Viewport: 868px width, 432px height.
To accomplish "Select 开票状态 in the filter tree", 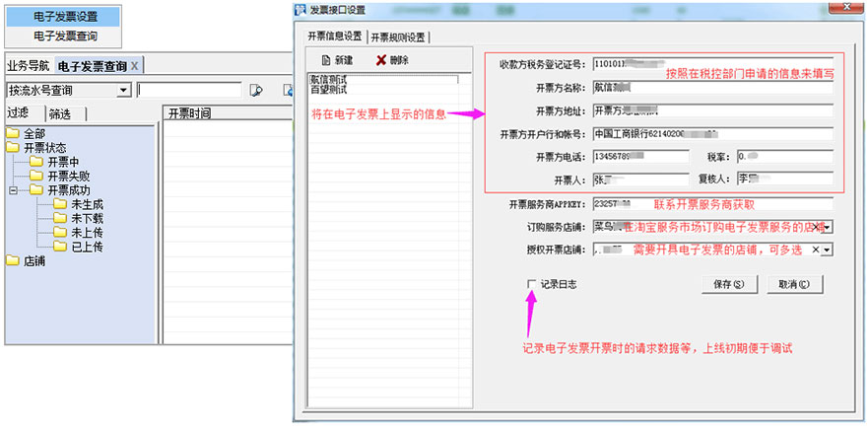I will coord(45,148).
